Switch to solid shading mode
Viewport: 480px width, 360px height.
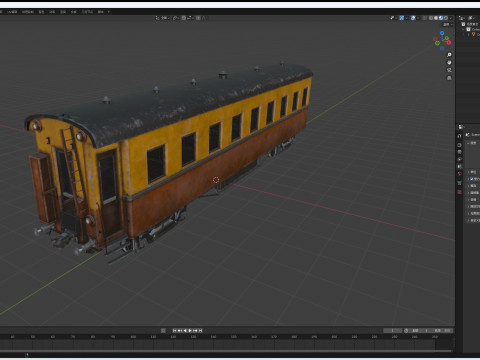(436, 18)
